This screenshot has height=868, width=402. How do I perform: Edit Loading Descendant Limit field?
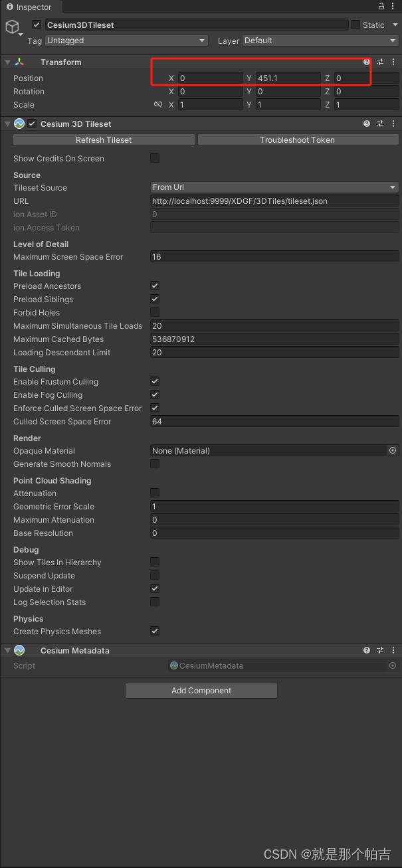point(275,352)
